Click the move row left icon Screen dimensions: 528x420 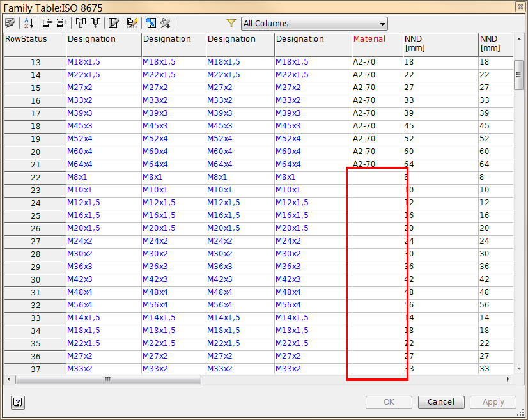tap(47, 23)
